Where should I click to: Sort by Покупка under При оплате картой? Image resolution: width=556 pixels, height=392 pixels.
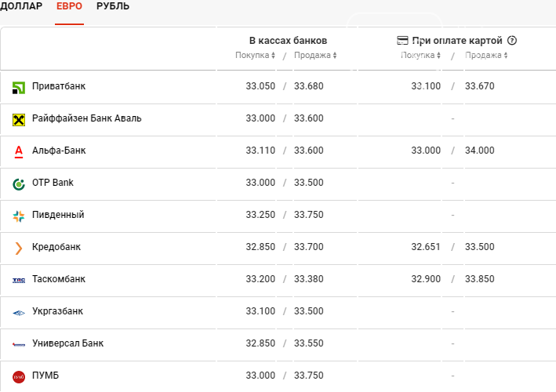(x=420, y=56)
